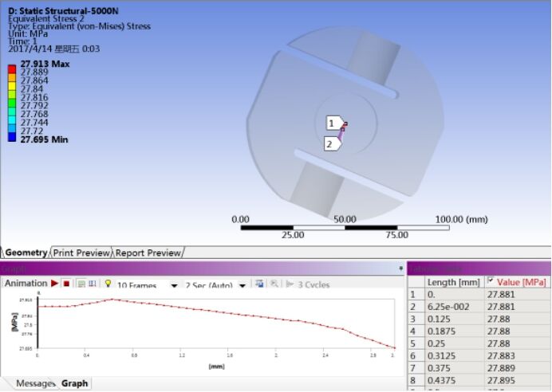Click value cell 27.895
The width and height of the screenshot is (552, 392).
(x=518, y=380)
